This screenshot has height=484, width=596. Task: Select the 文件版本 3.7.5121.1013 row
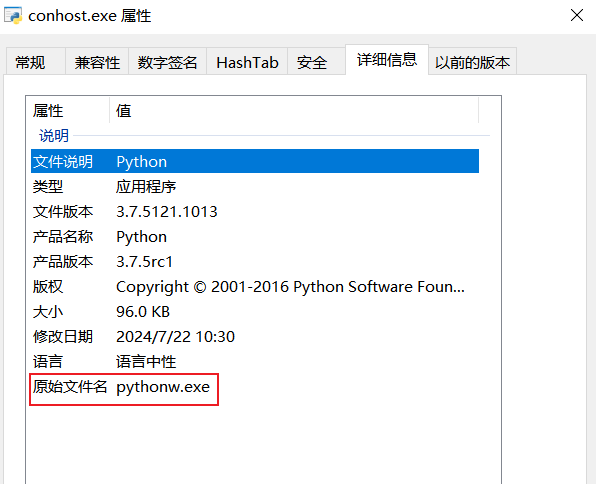coord(255,211)
